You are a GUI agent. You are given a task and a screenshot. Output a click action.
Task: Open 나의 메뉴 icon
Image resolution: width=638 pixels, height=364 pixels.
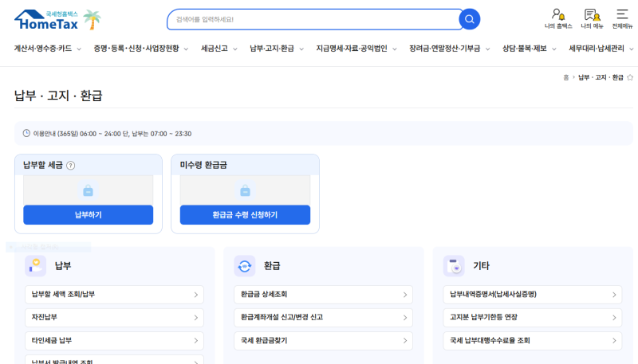(x=592, y=19)
